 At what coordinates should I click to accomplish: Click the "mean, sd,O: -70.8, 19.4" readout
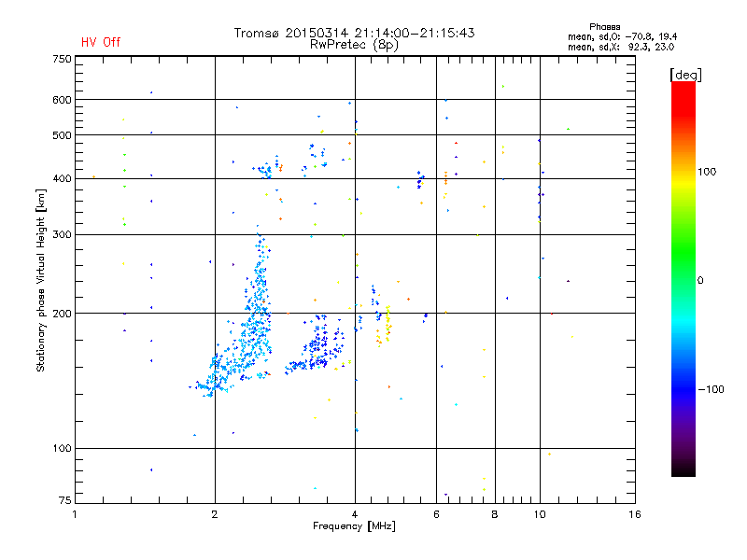(x=622, y=36)
